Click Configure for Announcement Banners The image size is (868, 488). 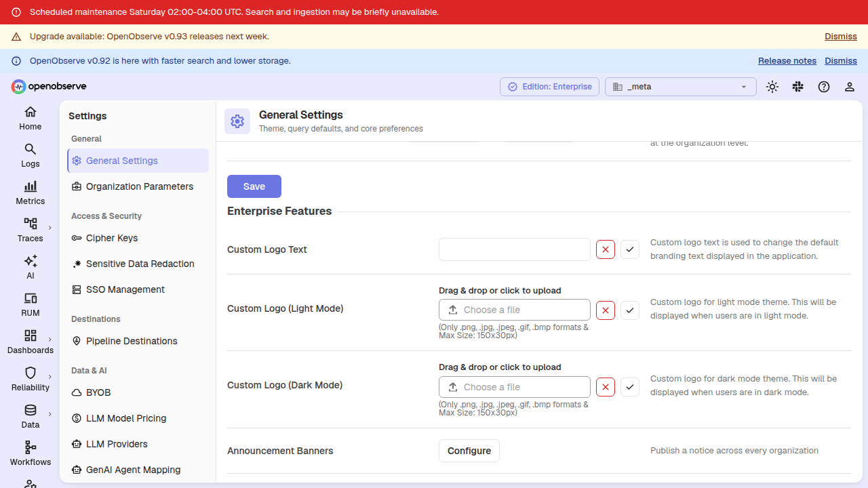[469, 451]
